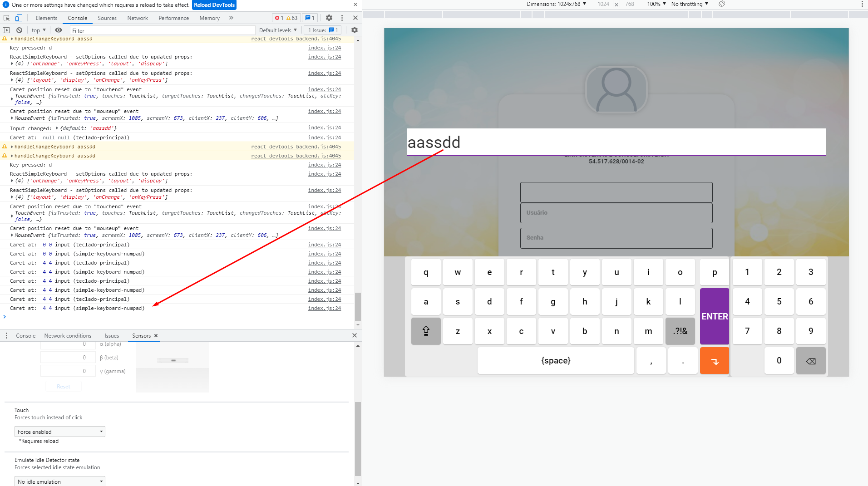This screenshot has height=486, width=868.
Task: Reset the orientation sensor values
Action: 63,386
